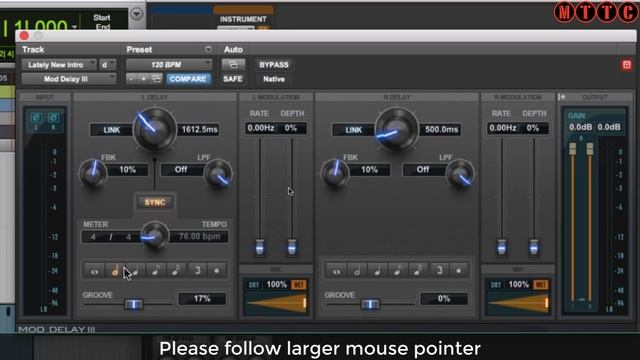Toggle the SYNC button
Viewport: 640px width, 360px height.
[x=155, y=202]
